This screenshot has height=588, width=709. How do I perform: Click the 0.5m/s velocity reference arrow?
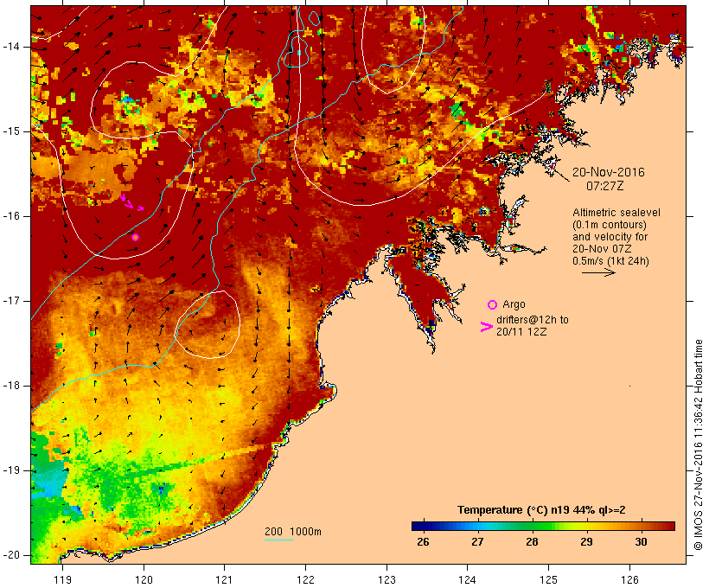(598, 272)
